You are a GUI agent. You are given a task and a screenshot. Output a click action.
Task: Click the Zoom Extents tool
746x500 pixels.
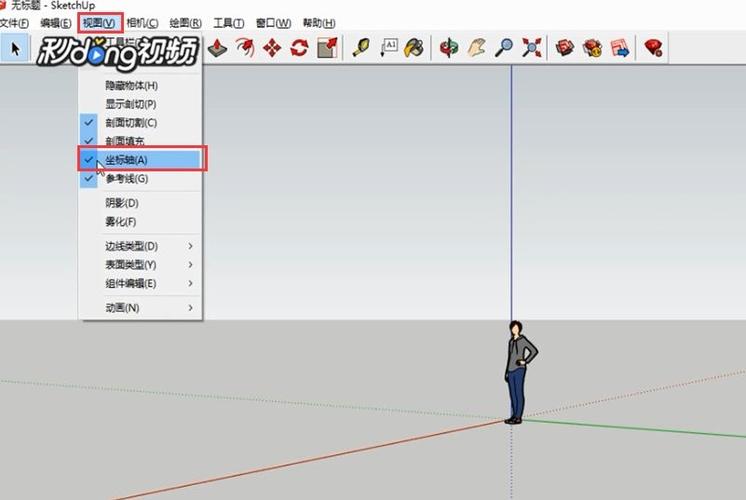531,48
